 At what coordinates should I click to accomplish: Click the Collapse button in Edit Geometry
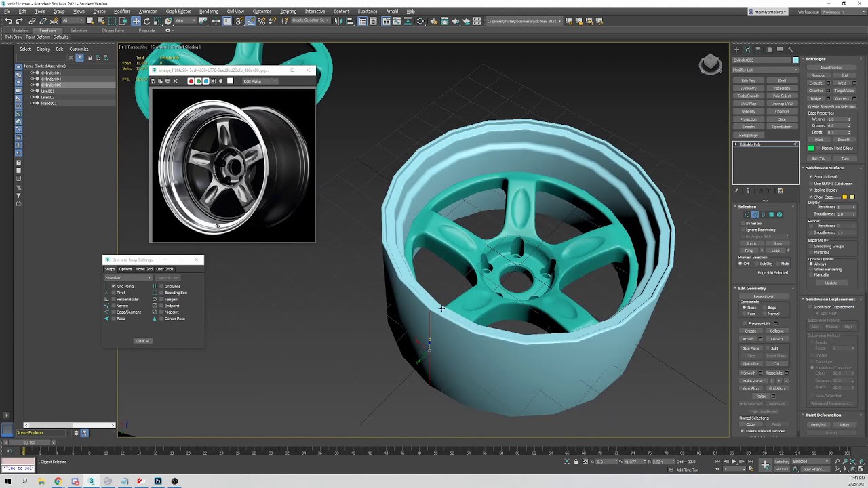pos(776,331)
